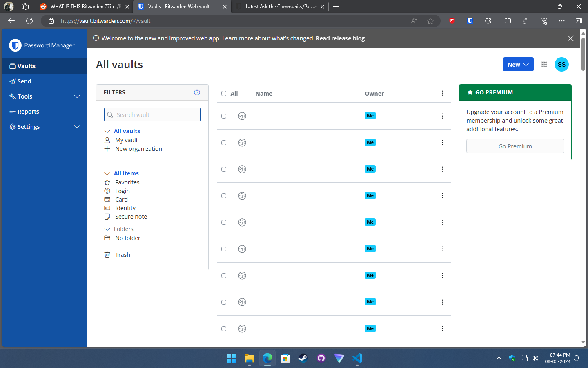The height and width of the screenshot is (368, 588).
Task: Select the third vault item checkbox
Action: point(224,169)
